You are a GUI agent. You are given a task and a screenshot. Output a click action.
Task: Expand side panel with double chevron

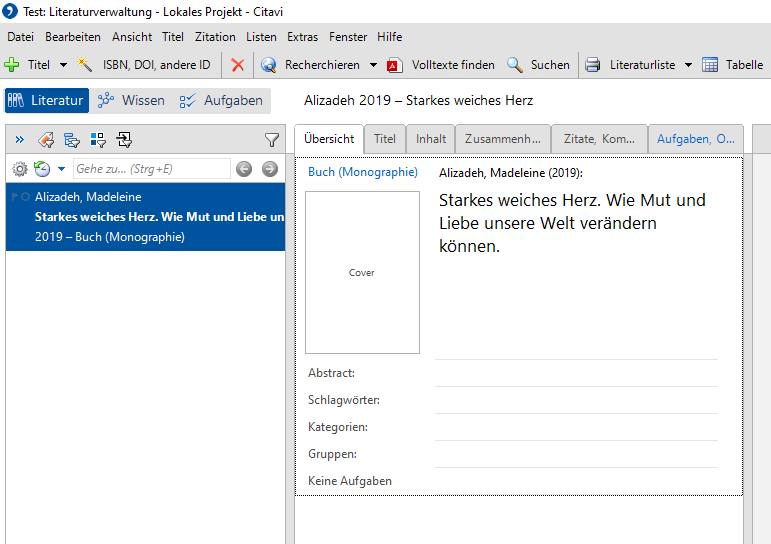pos(20,140)
